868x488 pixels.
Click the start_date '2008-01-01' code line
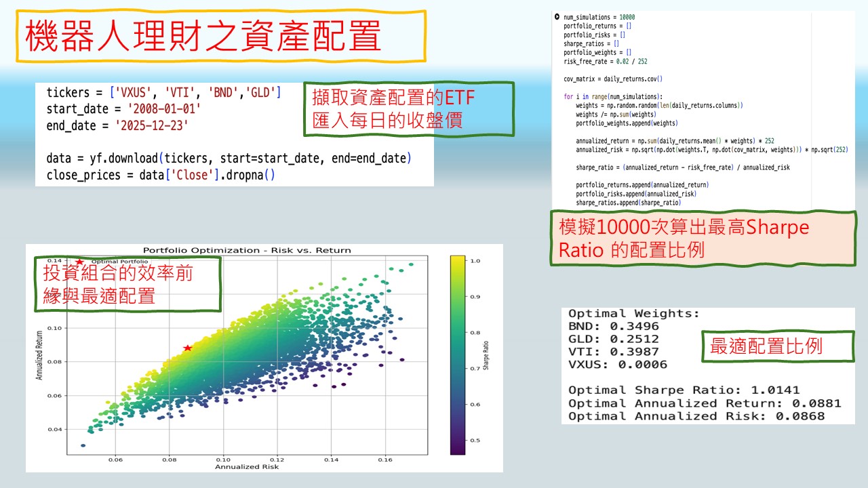click(123, 108)
